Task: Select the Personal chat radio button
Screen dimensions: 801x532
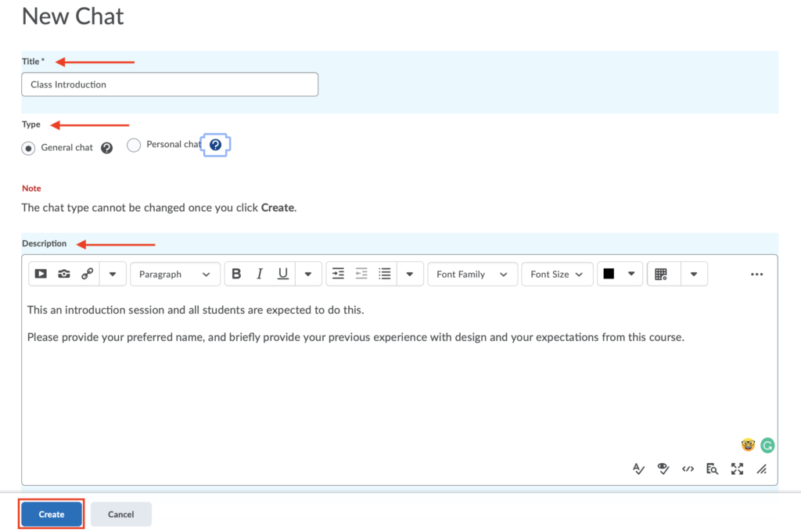Action: click(x=134, y=146)
